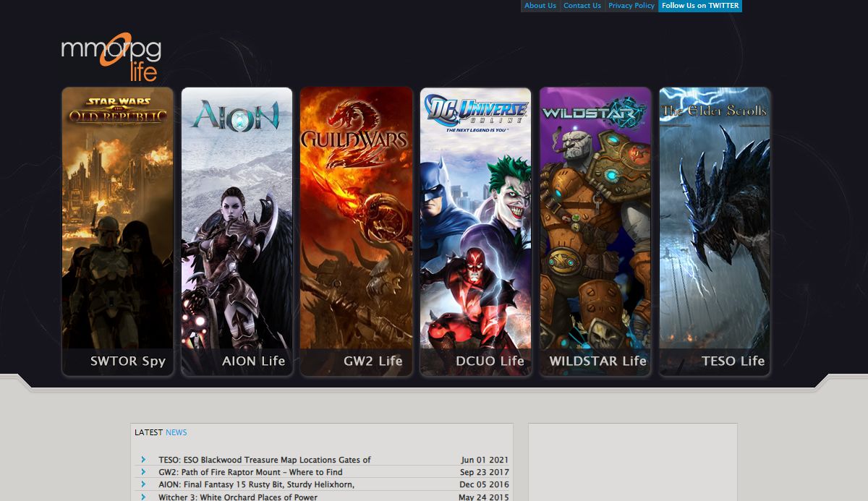The width and height of the screenshot is (868, 501).
Task: Open the Privacy Policy link
Action: tap(631, 6)
